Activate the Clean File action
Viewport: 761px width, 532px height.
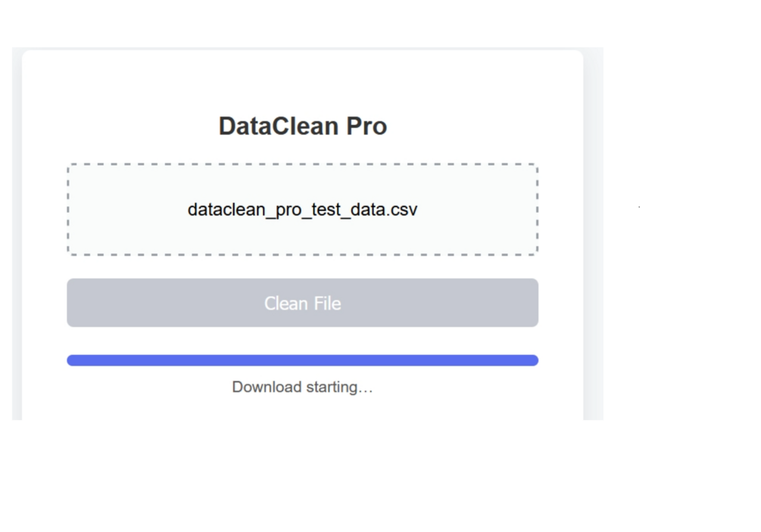click(x=302, y=303)
